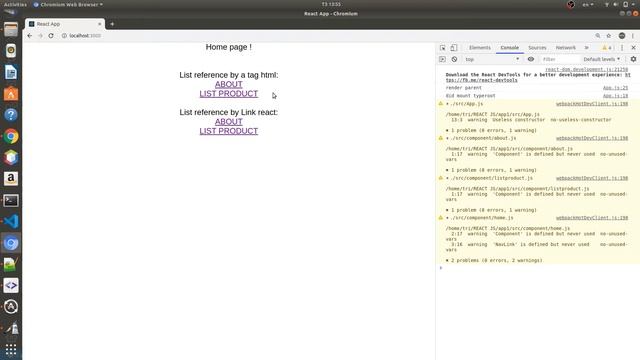Show Applications grid

[11, 350]
